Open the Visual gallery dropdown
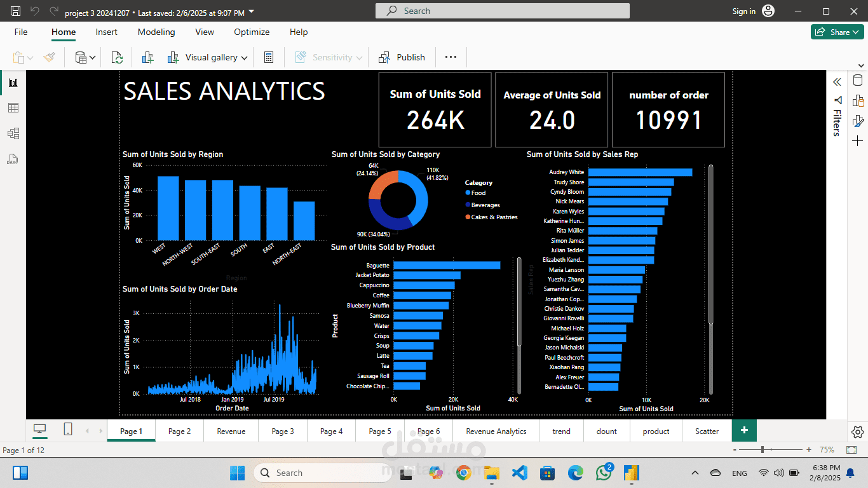This screenshot has width=868, height=488. coord(209,57)
